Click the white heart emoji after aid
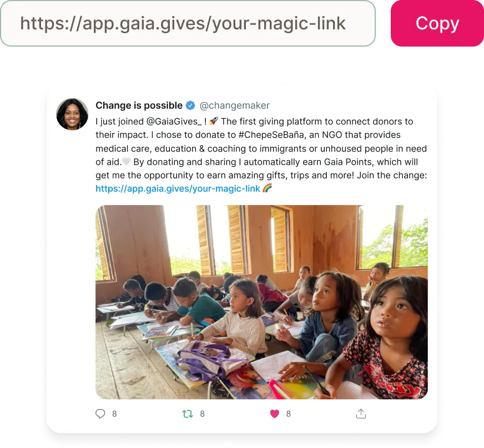 click(126, 161)
